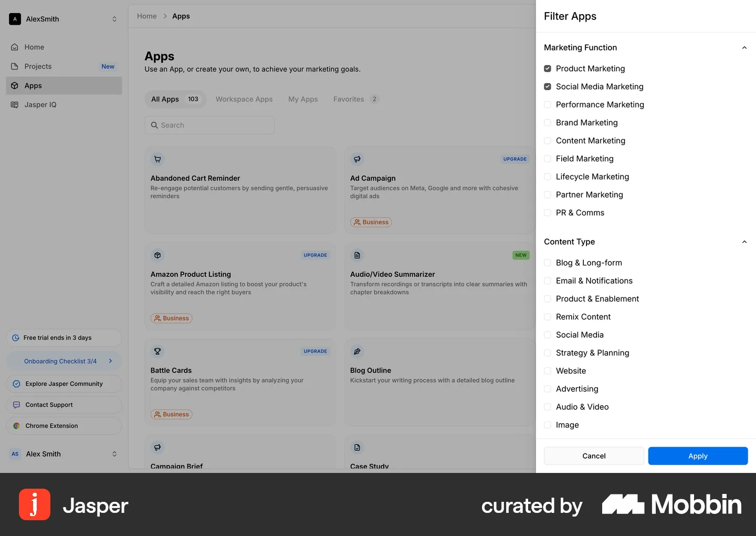Screen dimensions: 756x536
Task: Open the Abandoned Cart Reminder card title
Action: (x=195, y=179)
